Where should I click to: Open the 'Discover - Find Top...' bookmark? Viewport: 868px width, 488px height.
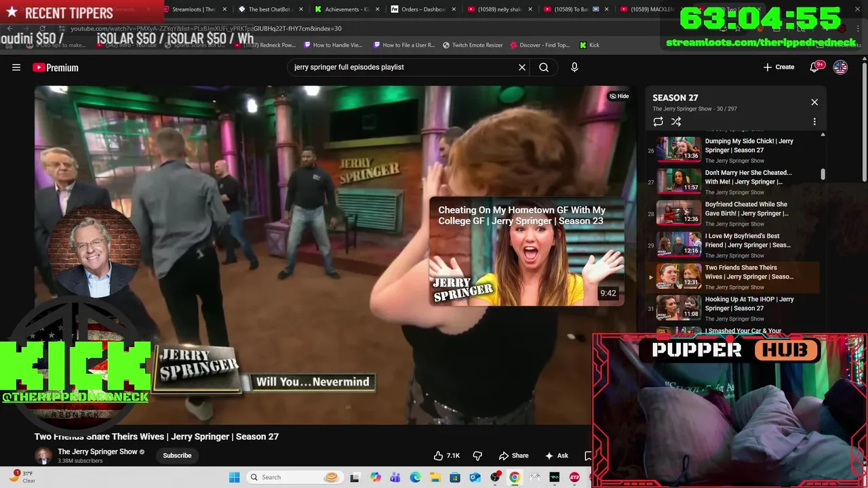click(540, 45)
